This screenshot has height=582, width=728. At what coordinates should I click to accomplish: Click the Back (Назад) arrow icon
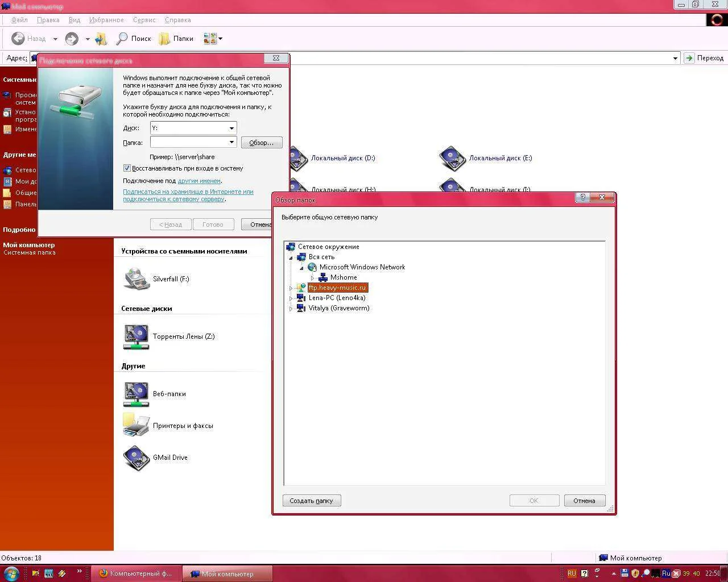click(x=18, y=39)
